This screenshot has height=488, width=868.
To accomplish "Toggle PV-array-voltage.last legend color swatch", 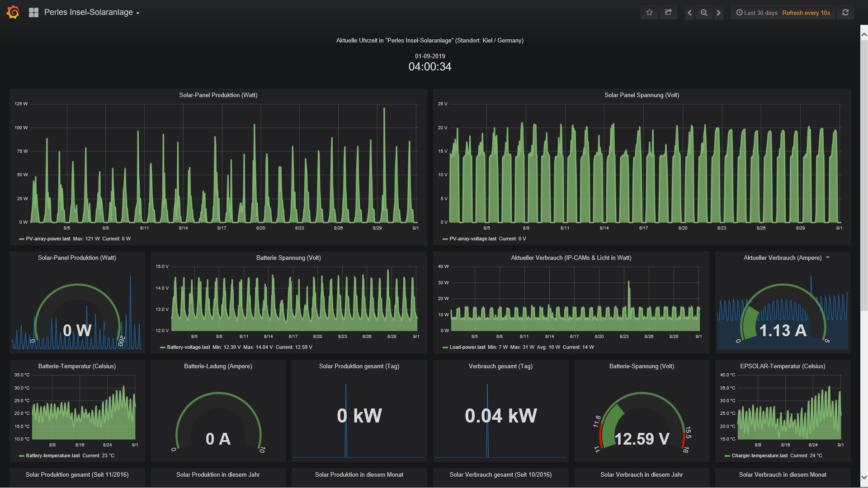I will 445,239.
